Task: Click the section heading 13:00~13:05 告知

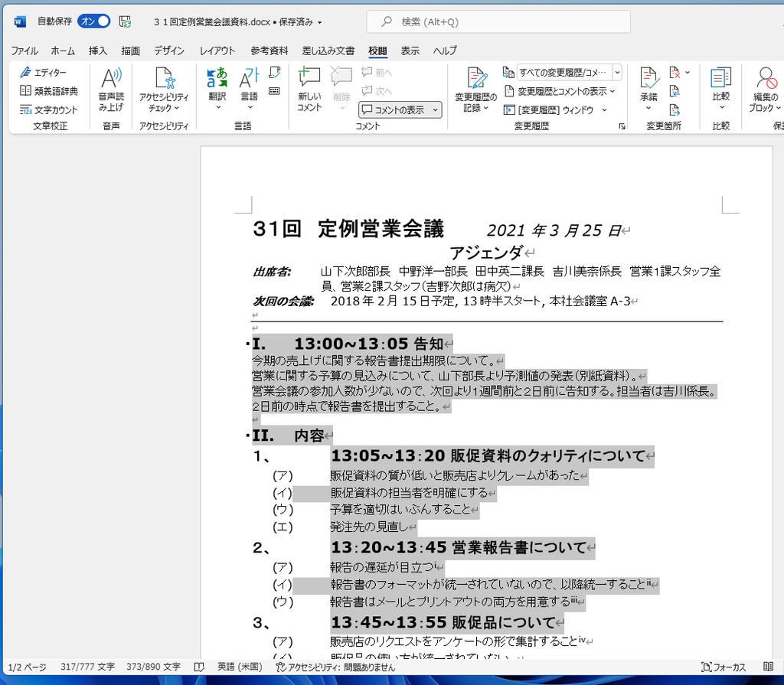Action: click(x=369, y=344)
